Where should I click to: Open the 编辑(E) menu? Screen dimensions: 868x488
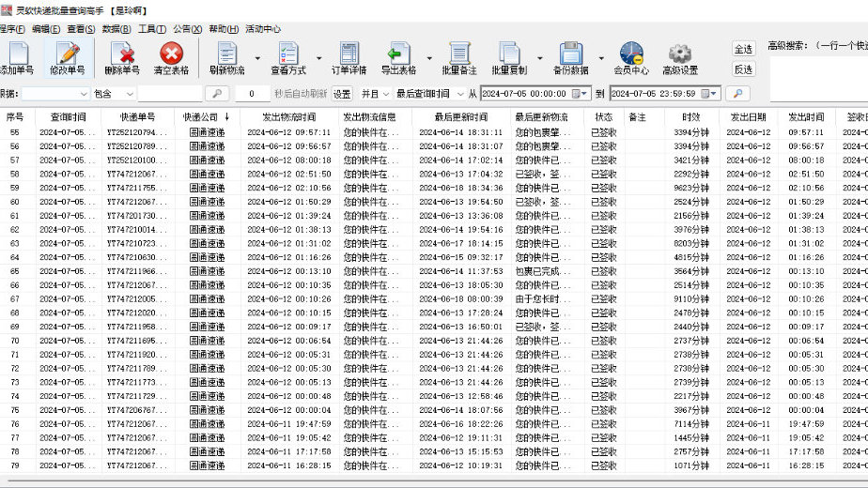coord(46,29)
